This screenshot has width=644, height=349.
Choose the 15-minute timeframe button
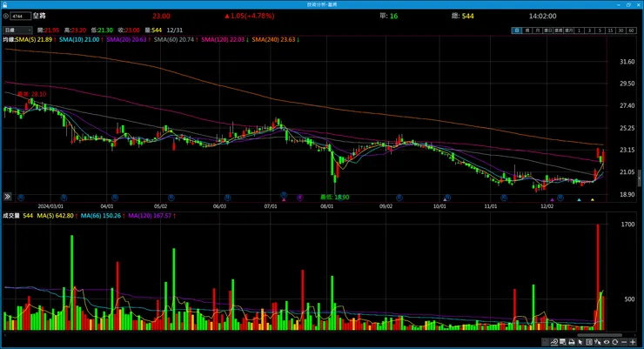click(610, 30)
